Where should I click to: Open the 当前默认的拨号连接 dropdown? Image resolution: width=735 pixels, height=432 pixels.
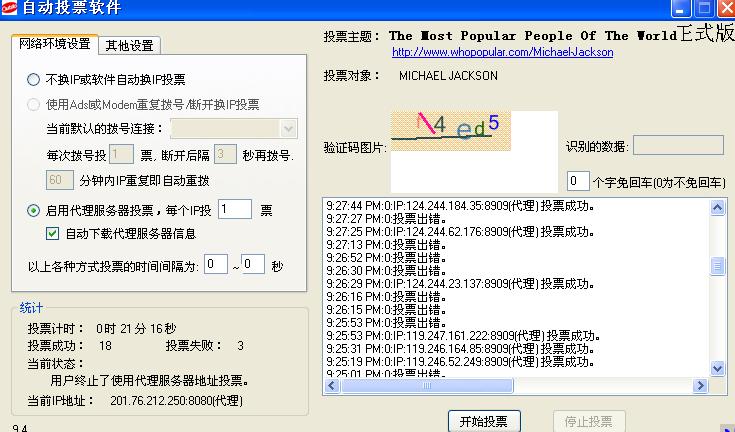click(x=288, y=128)
